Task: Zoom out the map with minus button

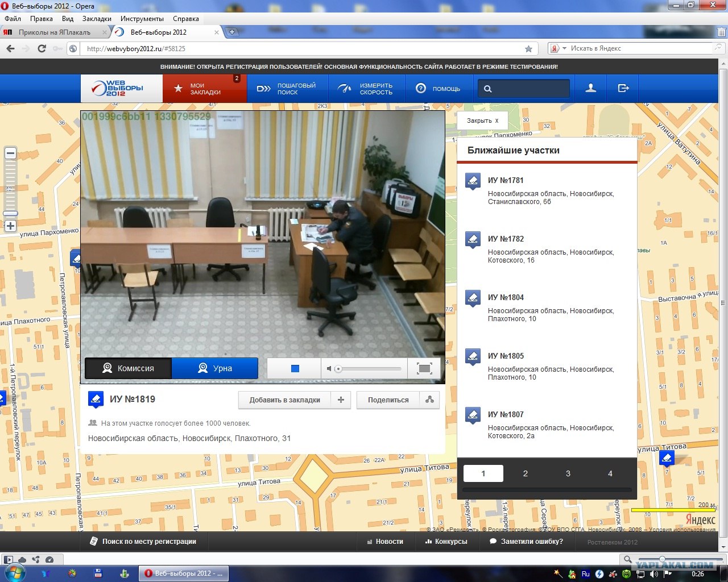Action: [10, 153]
